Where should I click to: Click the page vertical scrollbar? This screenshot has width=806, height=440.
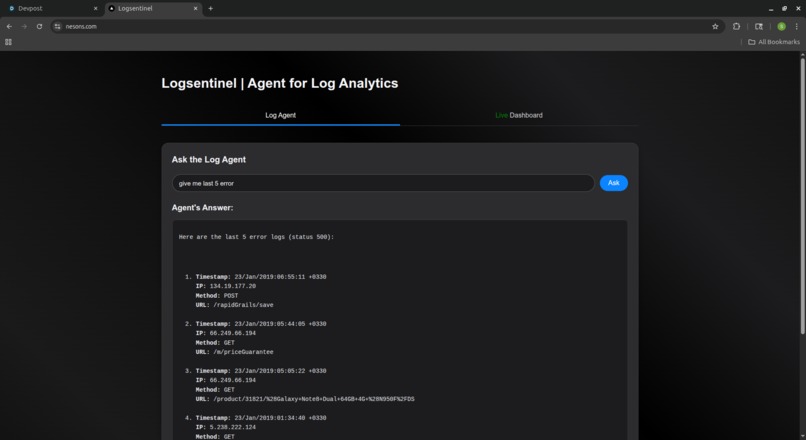(x=802, y=195)
